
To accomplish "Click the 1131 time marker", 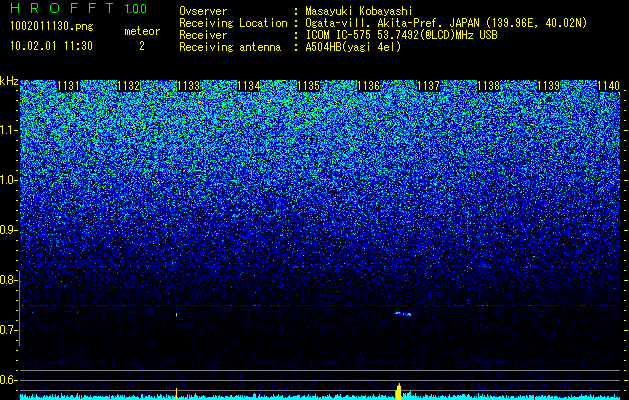I will click(x=69, y=86).
